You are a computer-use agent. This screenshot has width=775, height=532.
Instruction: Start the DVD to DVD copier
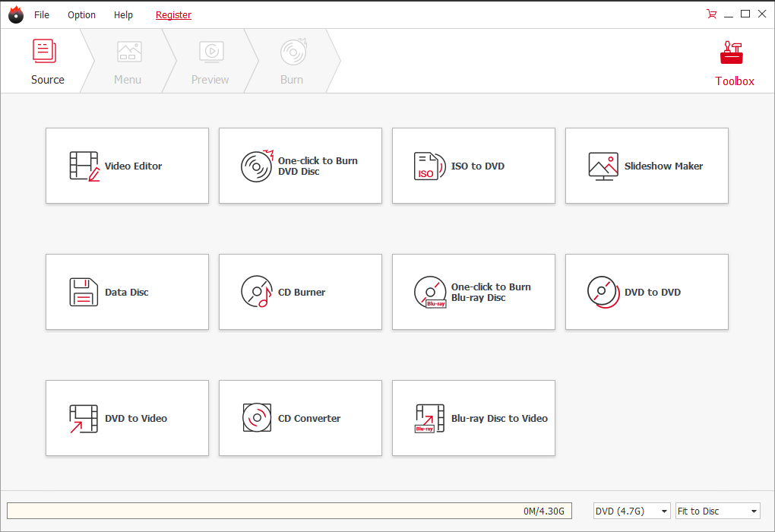coord(647,292)
